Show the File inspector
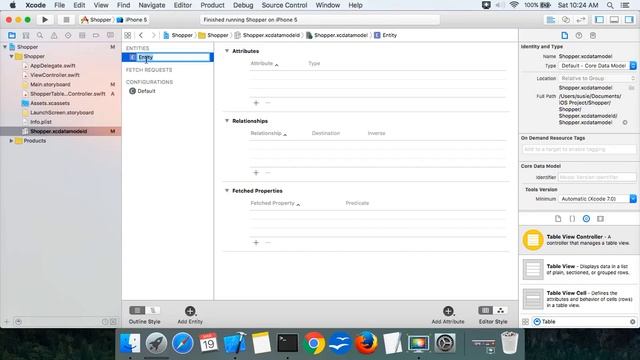 tap(564, 36)
